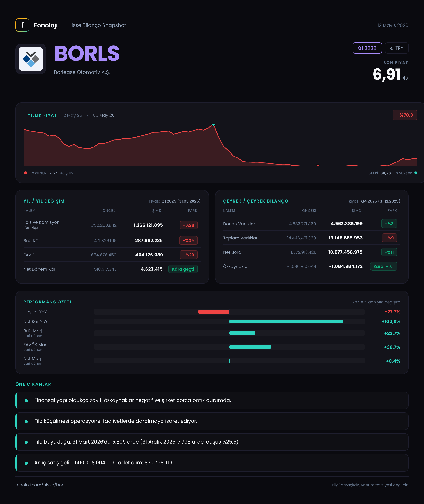The height and width of the screenshot is (504, 424).
Task: Click the -27,7% Hasılat YoY value
Action: point(392,312)
